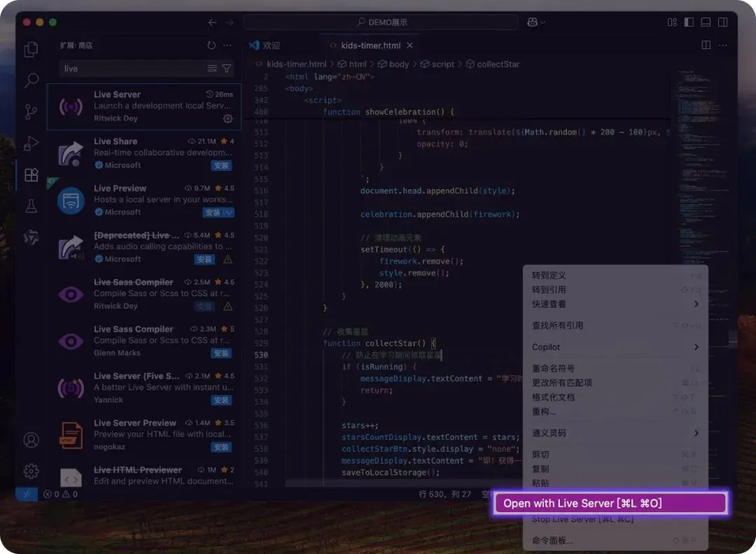This screenshot has height=554, width=756.
Task: Go back with the navigation arrow
Action: (x=212, y=22)
